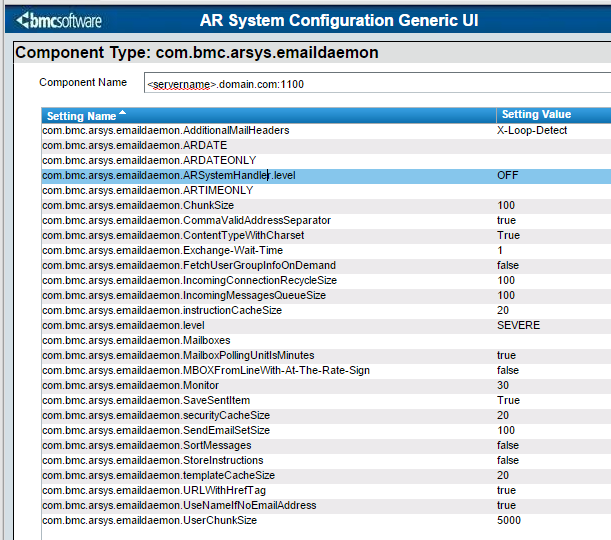
Task: Click the true value of CommaValidAddressSeparator
Action: [x=506, y=220]
